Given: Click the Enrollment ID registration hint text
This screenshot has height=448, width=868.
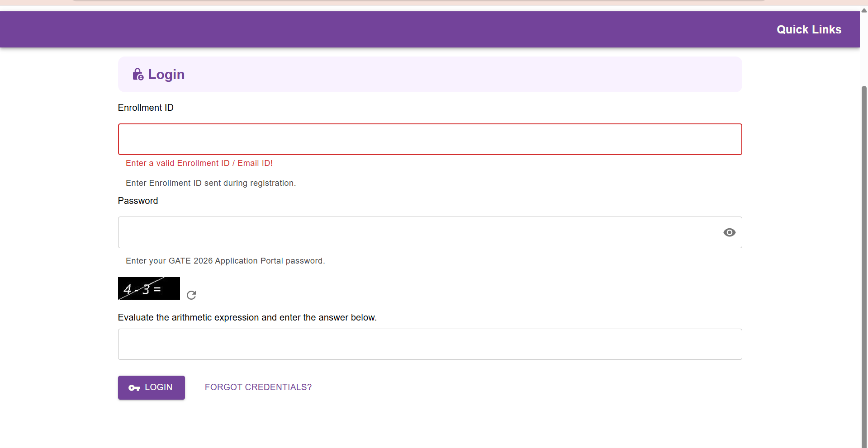Looking at the screenshot, I should click(x=211, y=183).
